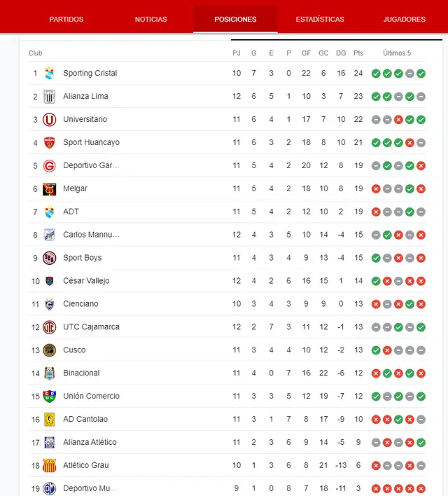Go to the Jugadores tab

405,19
